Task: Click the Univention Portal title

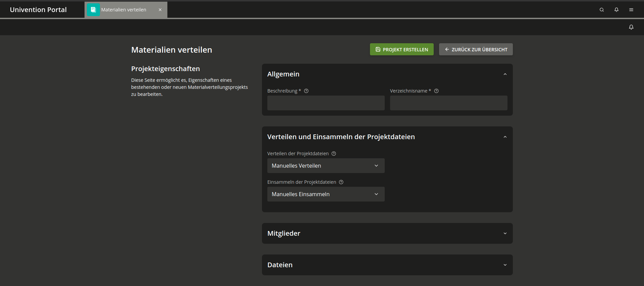Action: coord(38,10)
